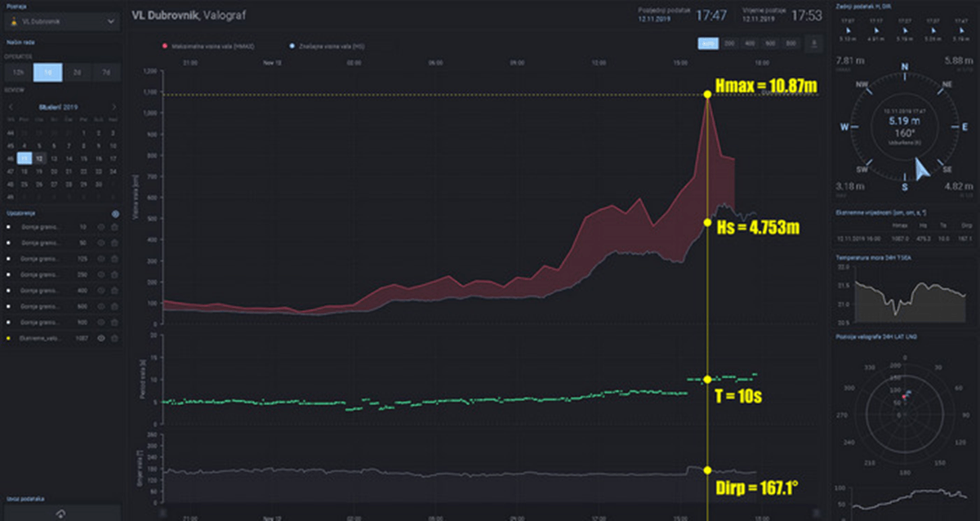Delete the Ekstremne threshold with value 1087

pyautogui.click(x=114, y=337)
